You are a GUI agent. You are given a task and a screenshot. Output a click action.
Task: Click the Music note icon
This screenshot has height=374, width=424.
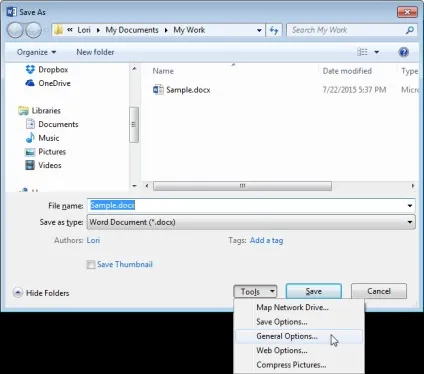pyautogui.click(x=30, y=138)
